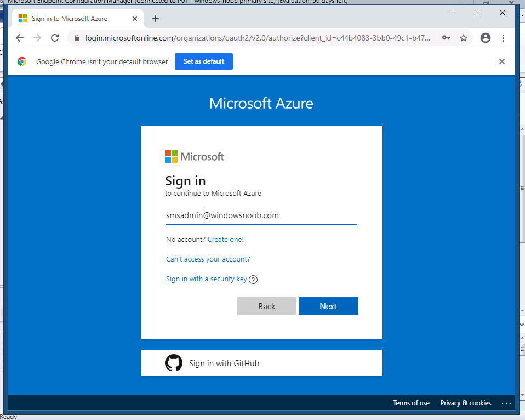Open the Terms of use link
The width and height of the screenshot is (525, 420).
(411, 403)
